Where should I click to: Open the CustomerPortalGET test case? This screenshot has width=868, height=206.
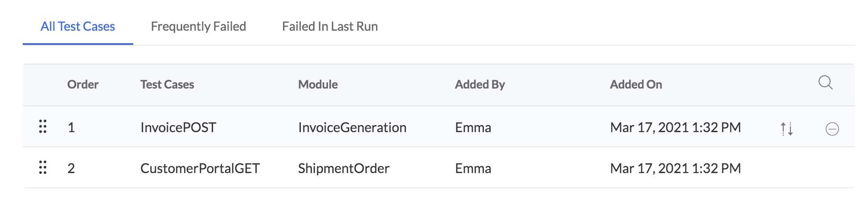[200, 169]
